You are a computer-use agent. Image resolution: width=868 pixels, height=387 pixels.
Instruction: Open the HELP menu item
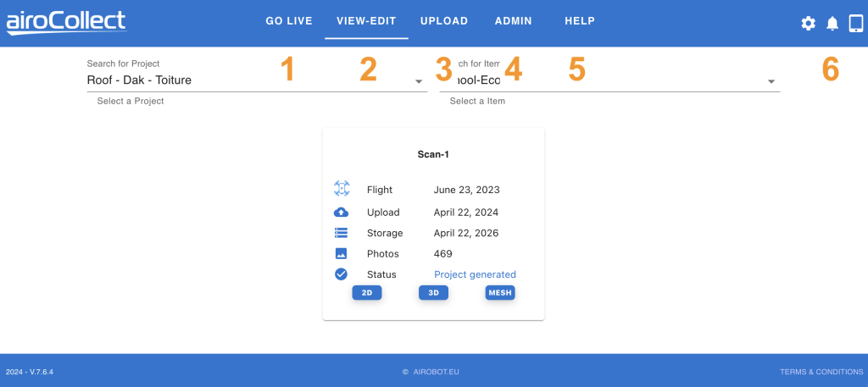580,21
